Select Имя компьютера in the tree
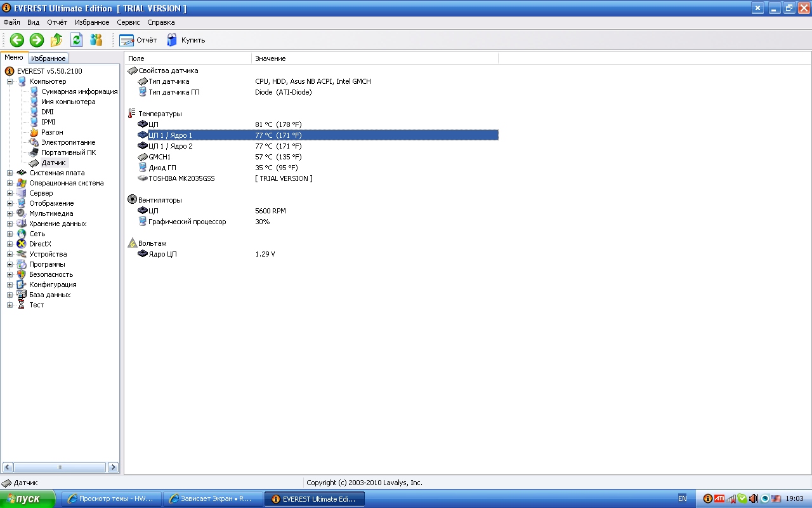The height and width of the screenshot is (508, 812). pos(69,102)
